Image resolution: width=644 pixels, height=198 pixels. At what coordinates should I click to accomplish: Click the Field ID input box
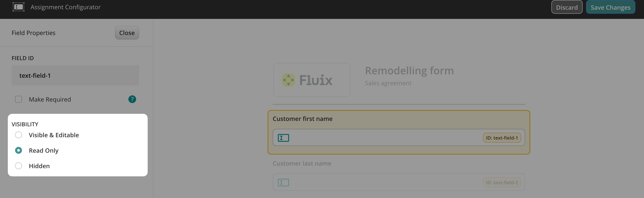(75, 75)
